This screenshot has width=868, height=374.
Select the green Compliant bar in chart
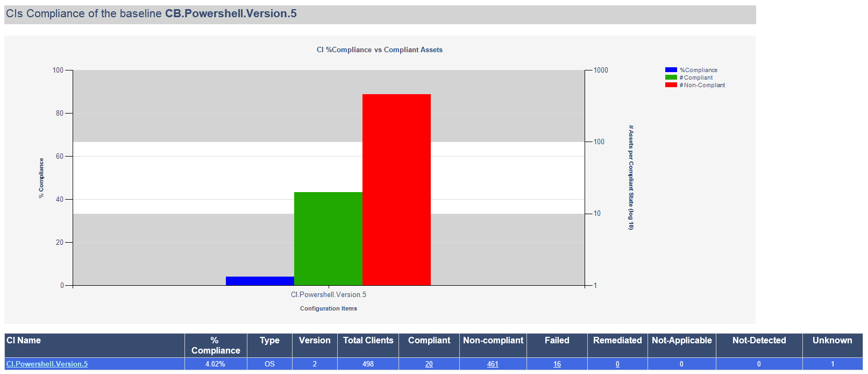pos(328,238)
